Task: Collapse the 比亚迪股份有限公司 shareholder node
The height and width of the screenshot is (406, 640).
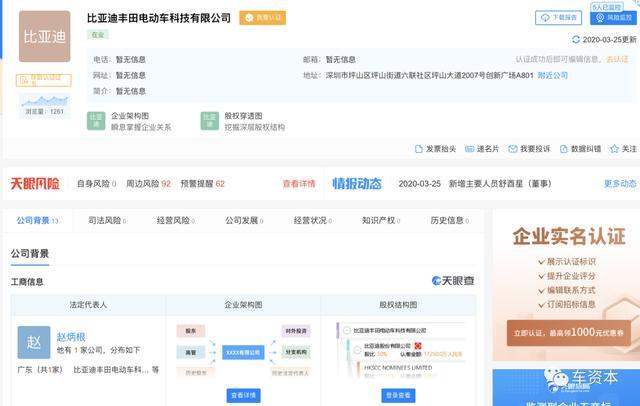Action: tap(357, 350)
